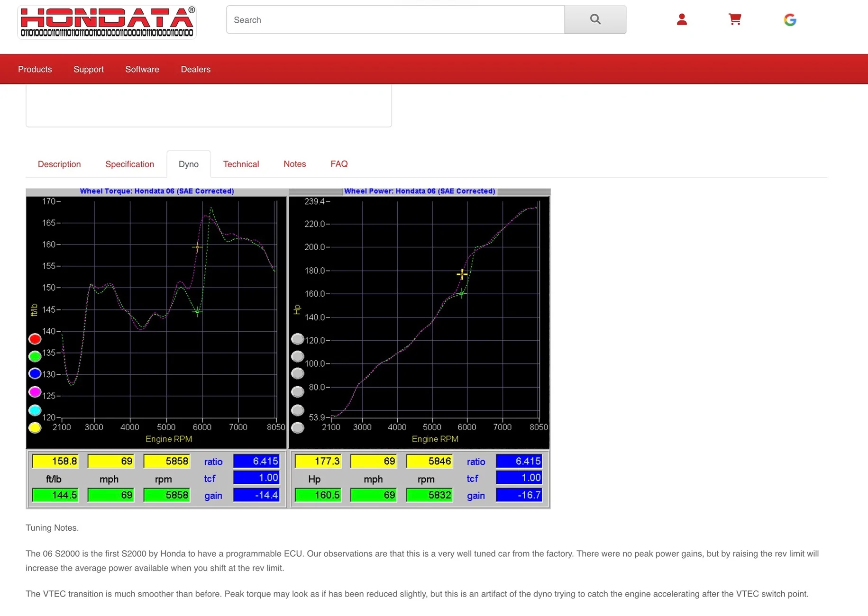Select the Dyno tab
Viewport: 868px width, 616px height.
tap(189, 164)
